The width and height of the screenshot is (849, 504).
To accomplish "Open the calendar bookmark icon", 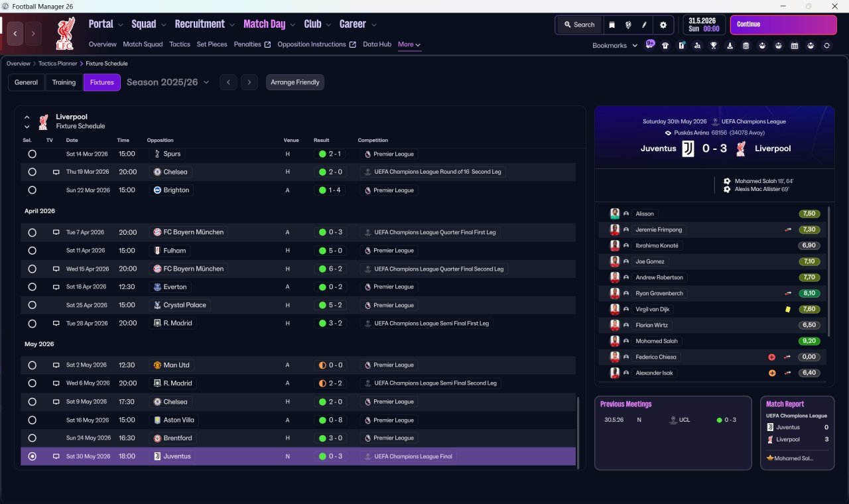I will (x=795, y=46).
